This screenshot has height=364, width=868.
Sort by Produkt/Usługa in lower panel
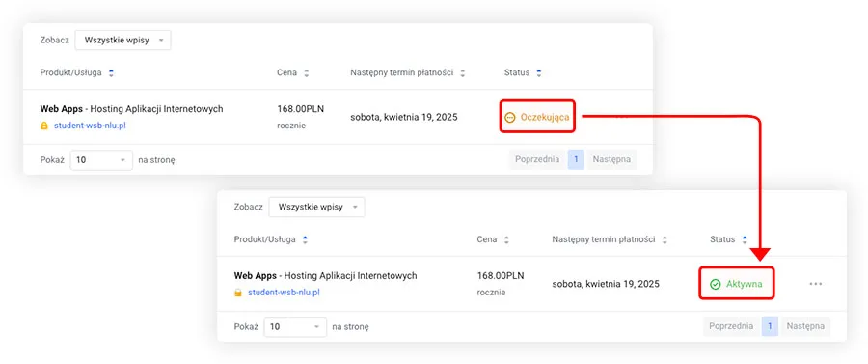tap(271, 239)
